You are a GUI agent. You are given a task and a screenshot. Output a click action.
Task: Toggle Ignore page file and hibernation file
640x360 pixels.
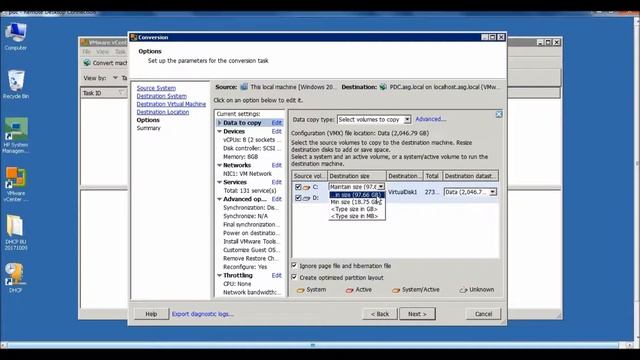tap(294, 265)
